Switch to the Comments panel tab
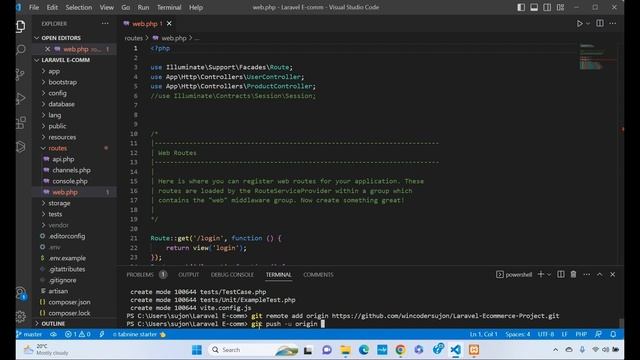Viewport: 640px width, 360px height. 318,275
